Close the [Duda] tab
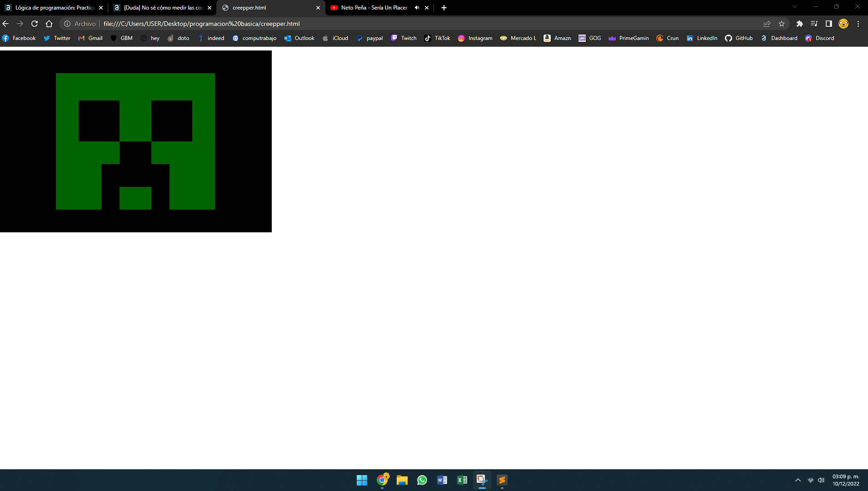Screen dimensions: 868x491 tap(210, 8)
